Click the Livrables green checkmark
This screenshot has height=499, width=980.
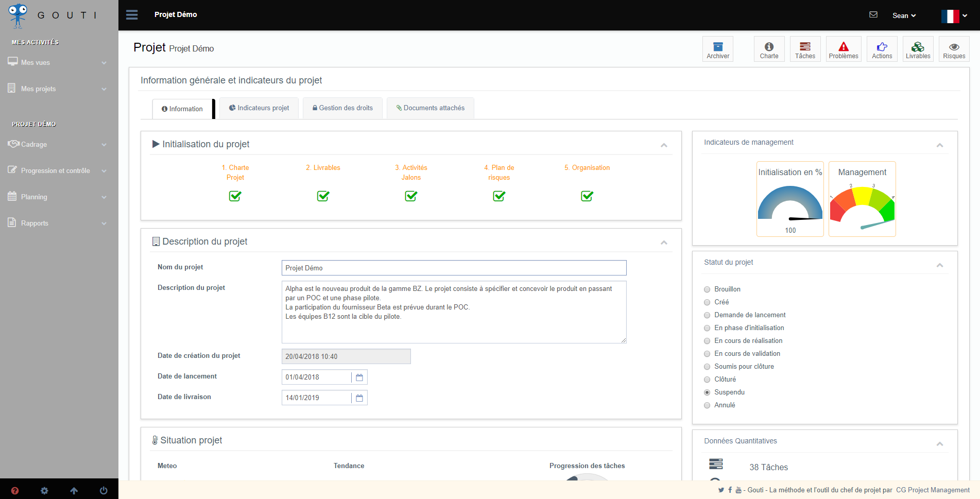(323, 196)
